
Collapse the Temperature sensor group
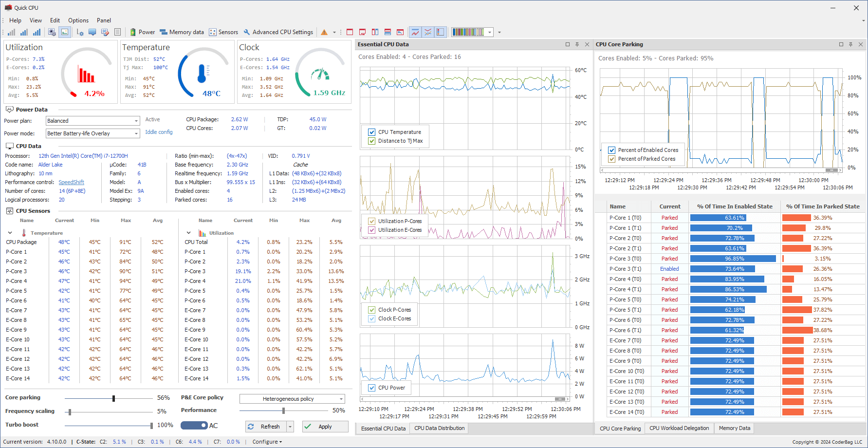10,233
